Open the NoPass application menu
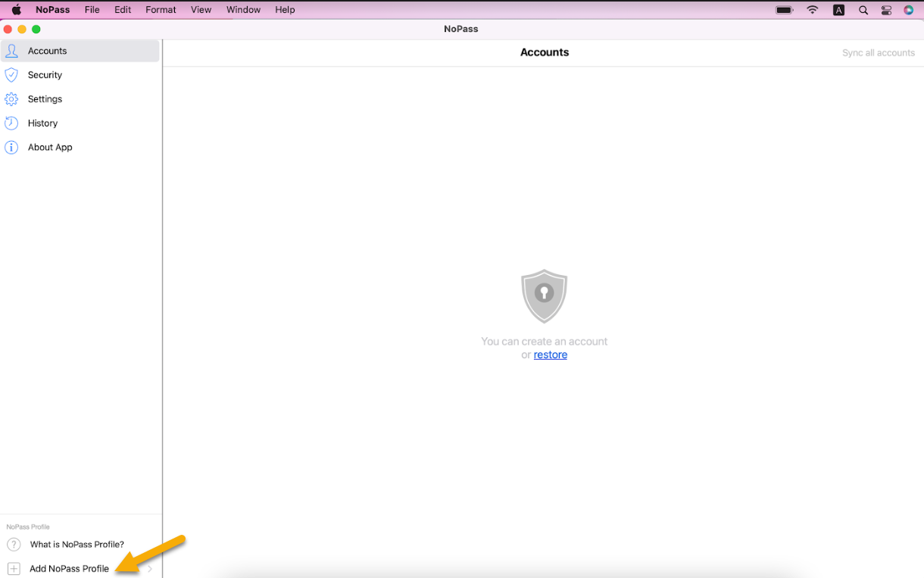 (x=52, y=10)
